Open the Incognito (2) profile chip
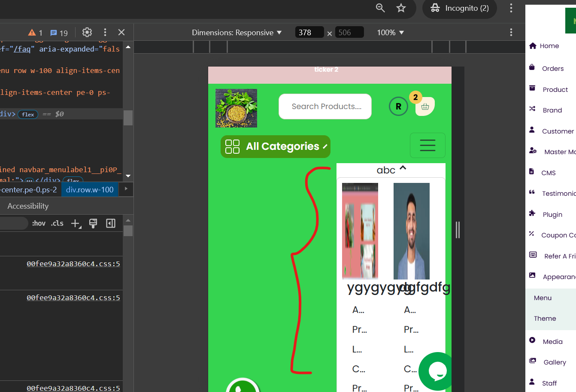576x392 pixels. coord(460,8)
